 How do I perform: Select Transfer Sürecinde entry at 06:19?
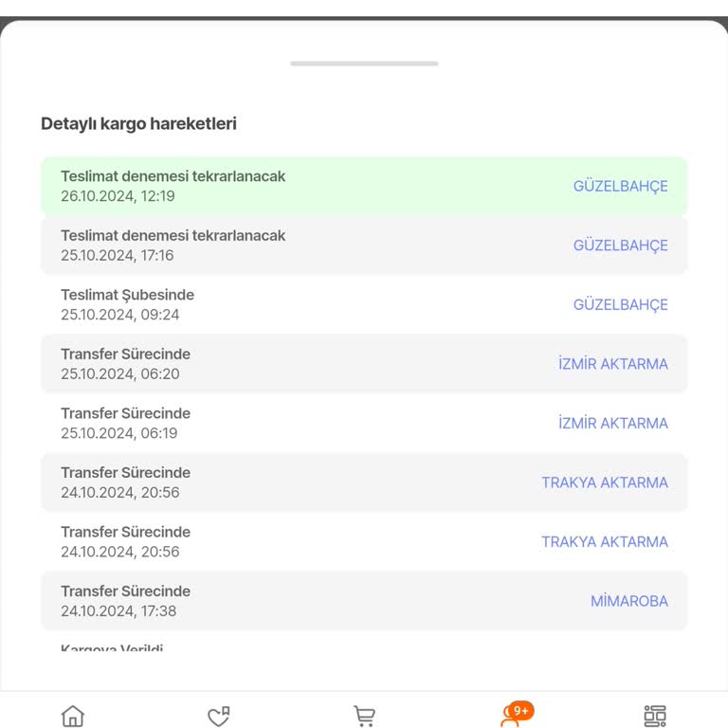(x=364, y=424)
